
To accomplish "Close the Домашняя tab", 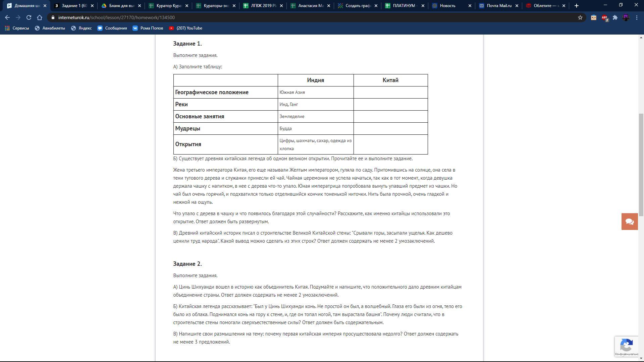I will point(45,6).
